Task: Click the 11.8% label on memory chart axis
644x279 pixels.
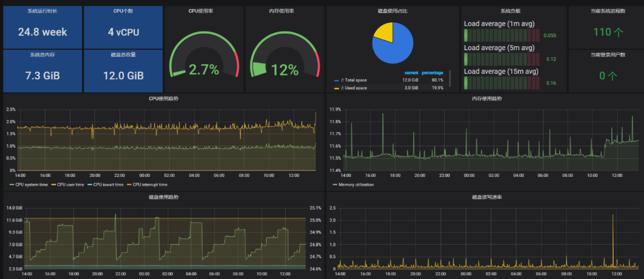Action: tap(335, 122)
